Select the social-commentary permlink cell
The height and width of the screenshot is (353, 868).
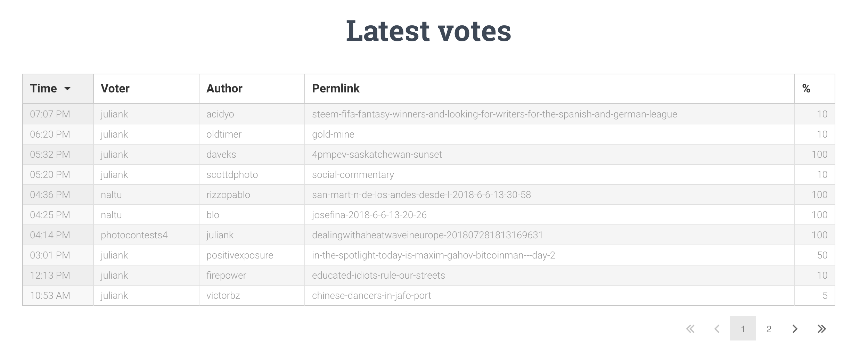tap(550, 174)
